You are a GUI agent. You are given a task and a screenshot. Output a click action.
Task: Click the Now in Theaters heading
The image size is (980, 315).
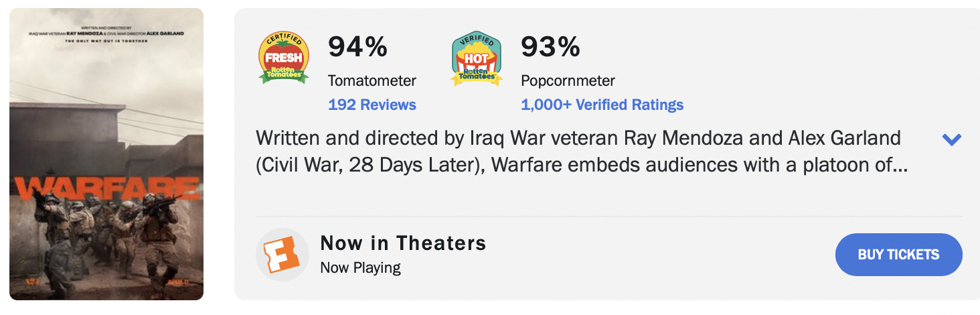pos(403,243)
